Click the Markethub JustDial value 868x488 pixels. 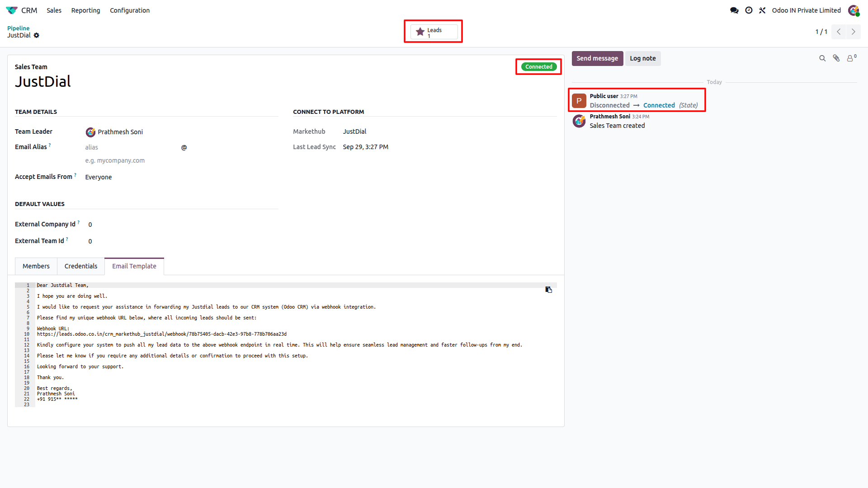tap(354, 131)
